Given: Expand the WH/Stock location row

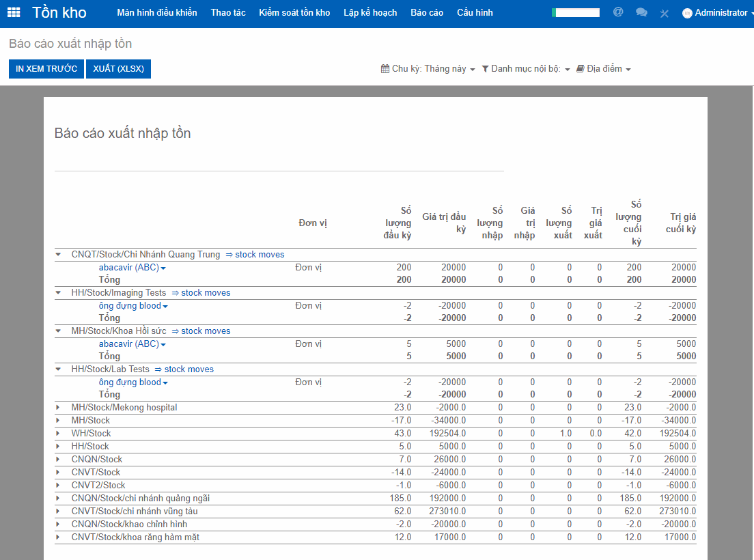Looking at the screenshot, I should pyautogui.click(x=58, y=434).
